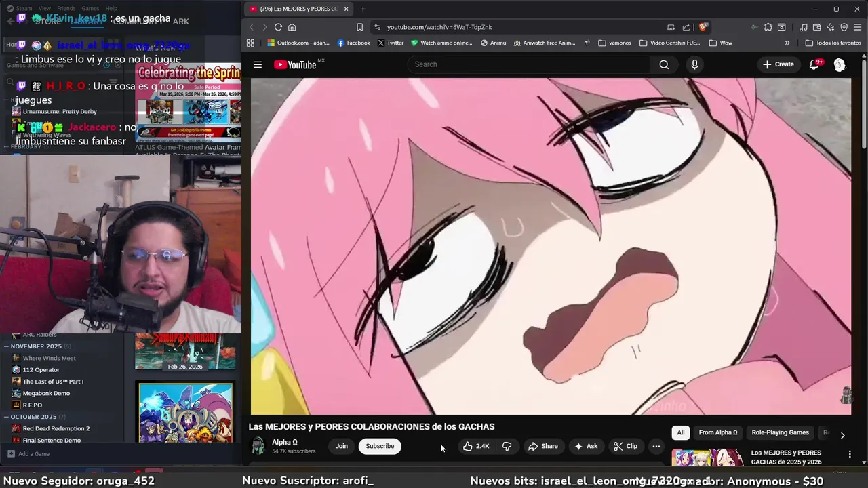Screen dimensions: 868x488
Task: Click the YouTube search input field
Action: click(529, 64)
